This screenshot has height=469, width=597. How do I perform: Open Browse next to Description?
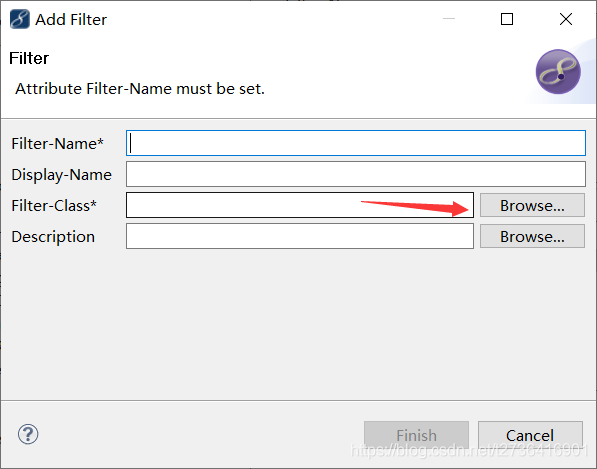[x=532, y=236]
